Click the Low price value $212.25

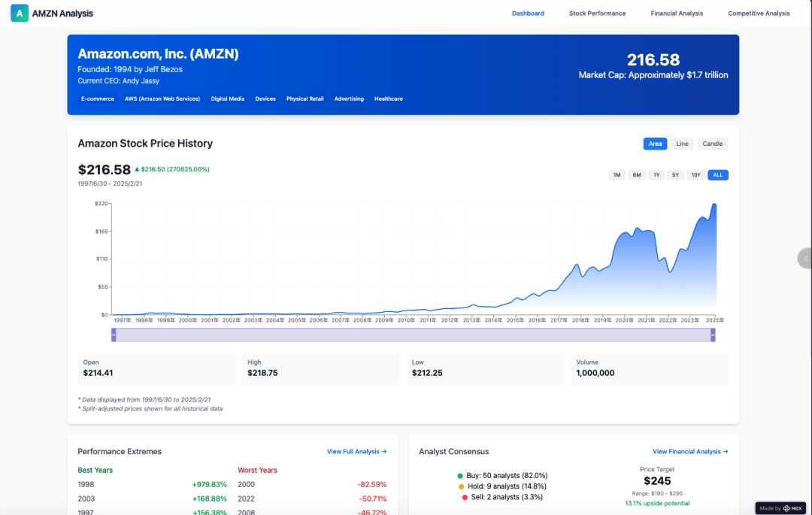point(427,373)
